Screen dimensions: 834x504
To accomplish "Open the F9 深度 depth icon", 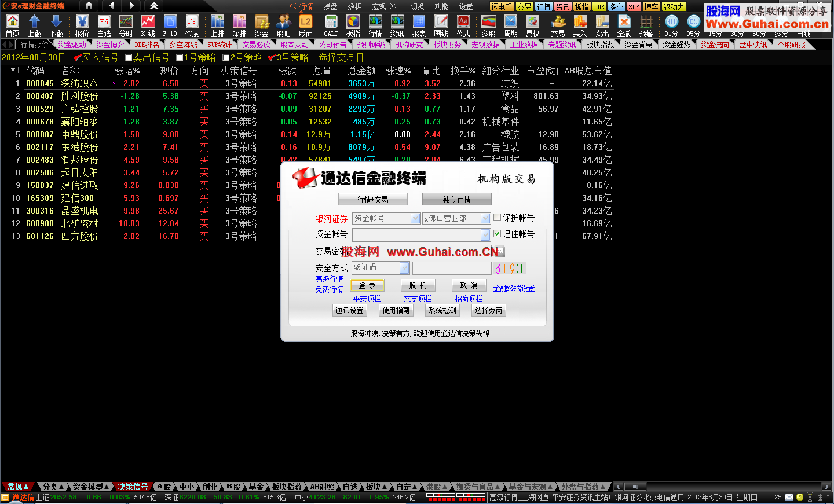I will (192, 26).
